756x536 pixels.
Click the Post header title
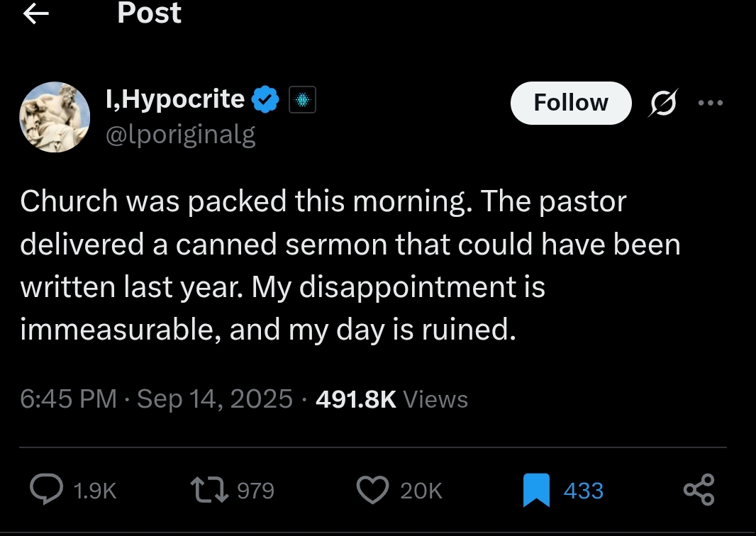(x=149, y=13)
